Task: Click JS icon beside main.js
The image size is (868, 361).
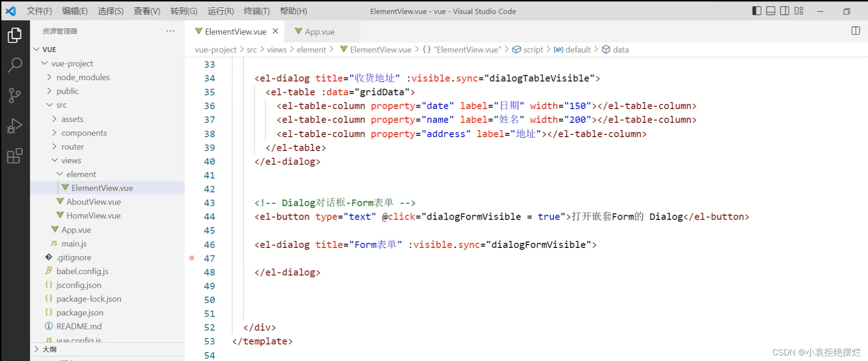Action: (54, 243)
